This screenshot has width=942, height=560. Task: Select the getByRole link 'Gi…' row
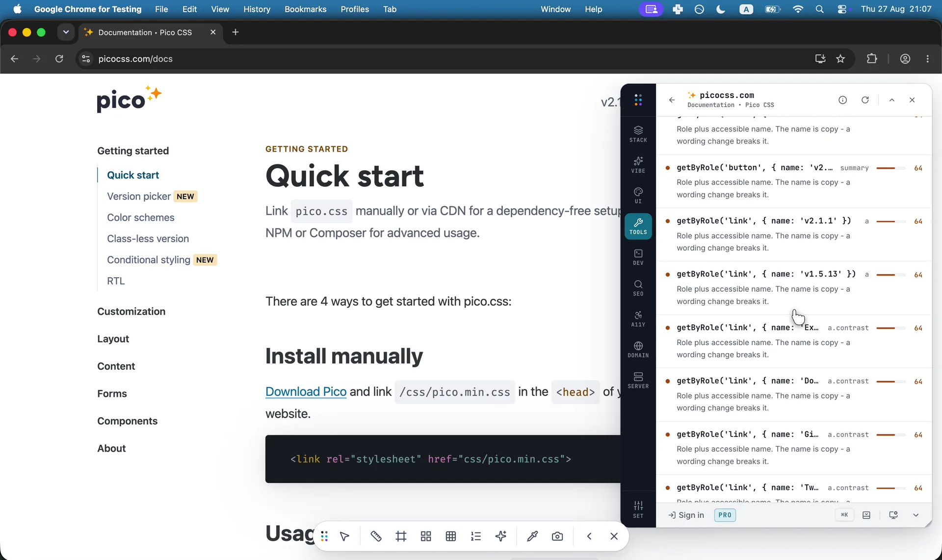794,448
